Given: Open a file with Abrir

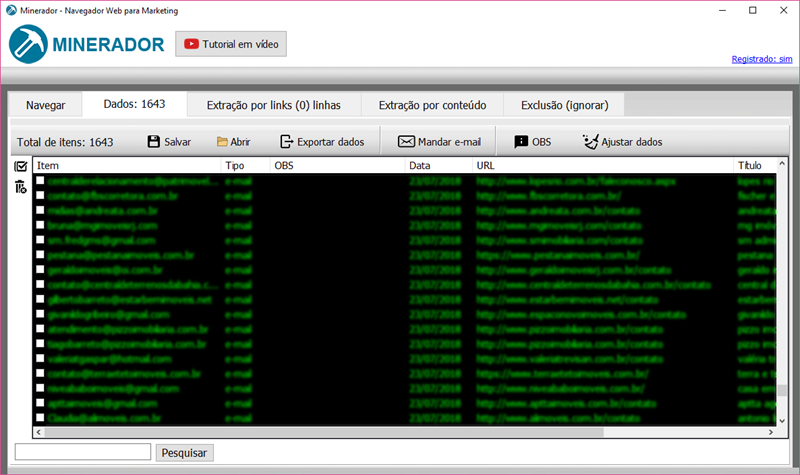Looking at the screenshot, I should 233,142.
